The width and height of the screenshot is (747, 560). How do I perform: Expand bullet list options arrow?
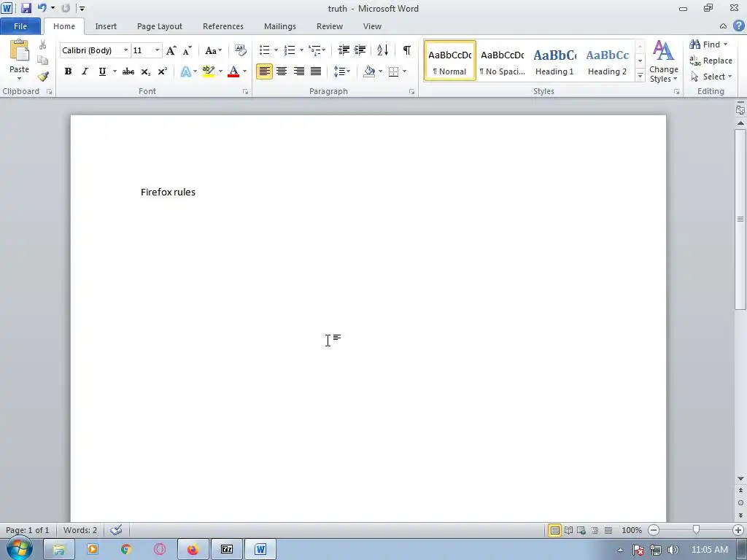tap(276, 50)
